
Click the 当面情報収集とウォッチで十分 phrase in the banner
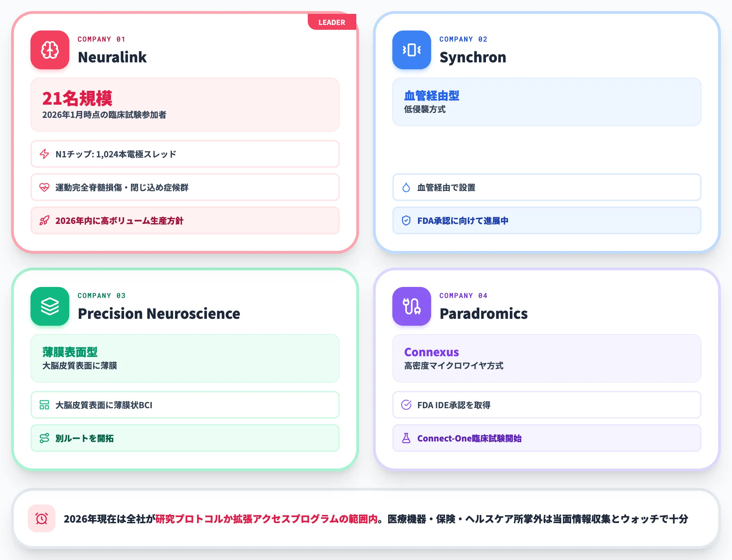(x=620, y=519)
